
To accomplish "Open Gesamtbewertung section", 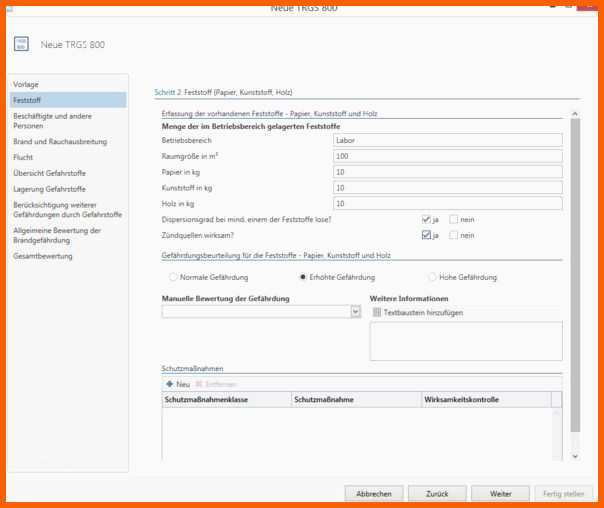I will pyautogui.click(x=43, y=256).
